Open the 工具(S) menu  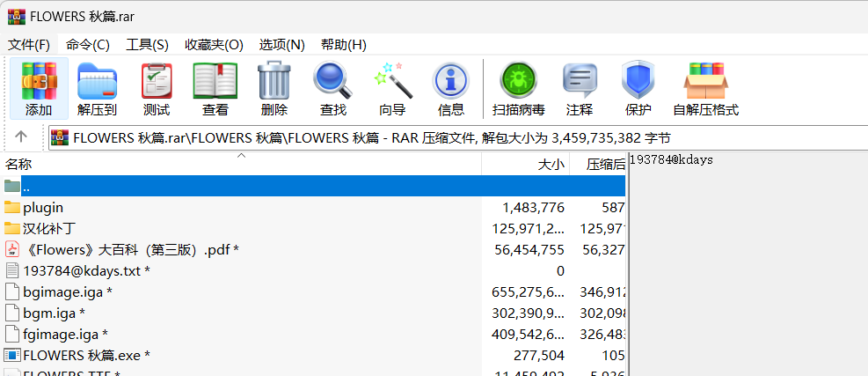[x=147, y=45]
